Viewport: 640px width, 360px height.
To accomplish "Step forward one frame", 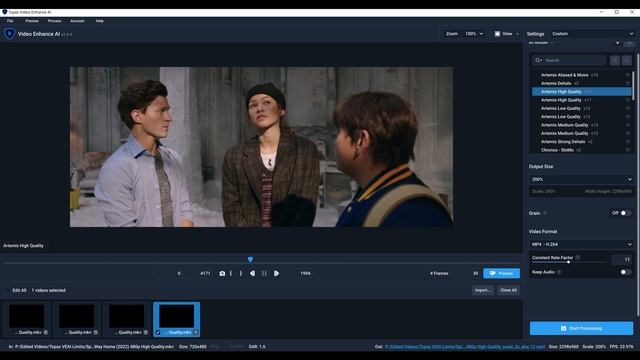I will (276, 273).
